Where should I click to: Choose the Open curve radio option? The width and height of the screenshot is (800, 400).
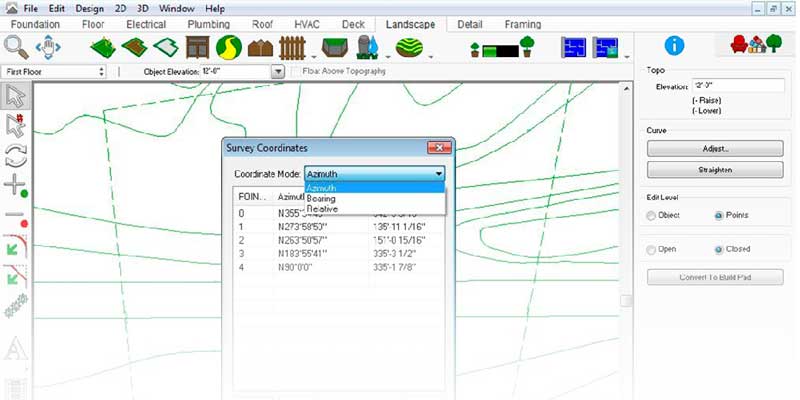pos(652,249)
